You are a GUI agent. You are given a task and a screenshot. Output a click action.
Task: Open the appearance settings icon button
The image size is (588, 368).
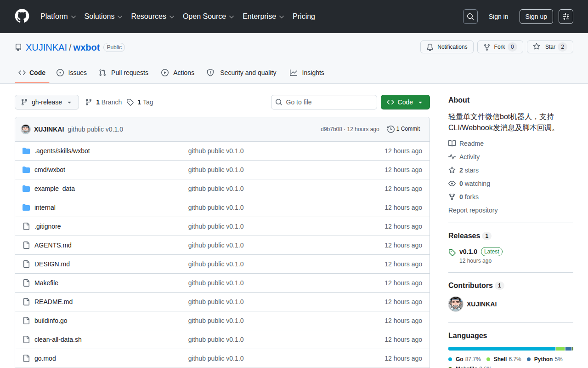tap(566, 17)
